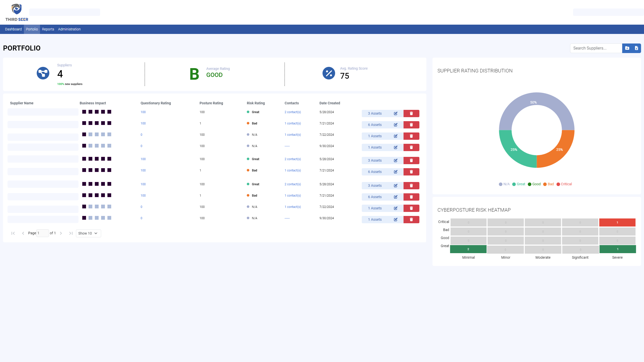
Task: Open the Reports tab
Action: coord(48,29)
